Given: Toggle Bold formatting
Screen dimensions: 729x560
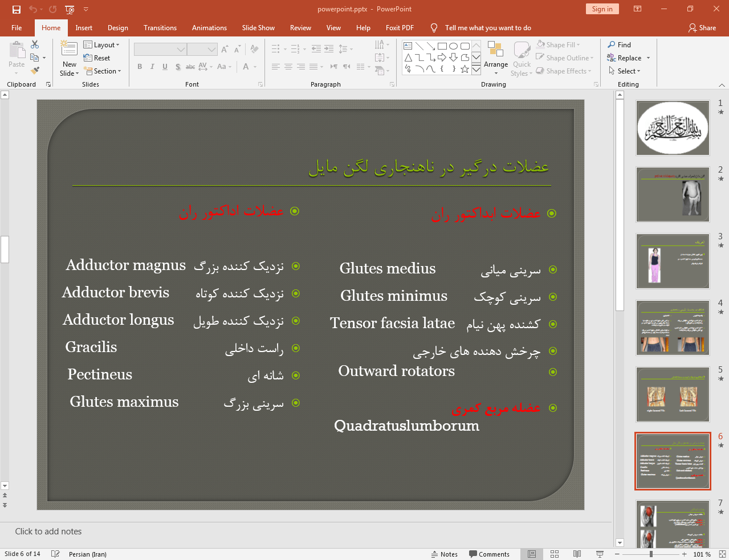Looking at the screenshot, I should pos(140,67).
